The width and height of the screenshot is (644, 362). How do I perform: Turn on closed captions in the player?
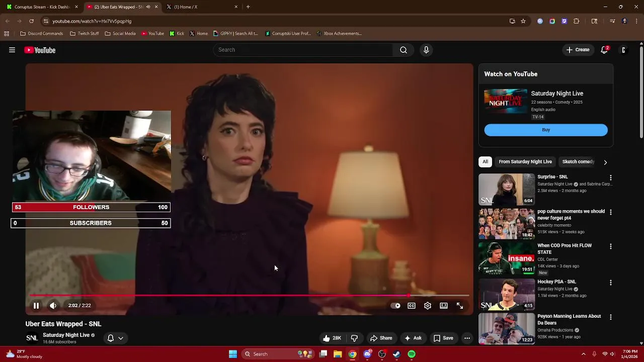[x=412, y=305]
